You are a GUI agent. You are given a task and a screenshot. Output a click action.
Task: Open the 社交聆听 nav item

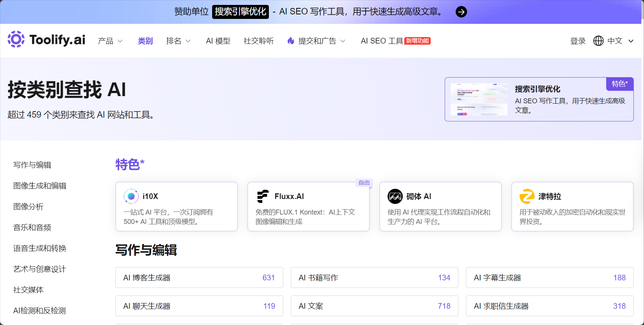259,41
